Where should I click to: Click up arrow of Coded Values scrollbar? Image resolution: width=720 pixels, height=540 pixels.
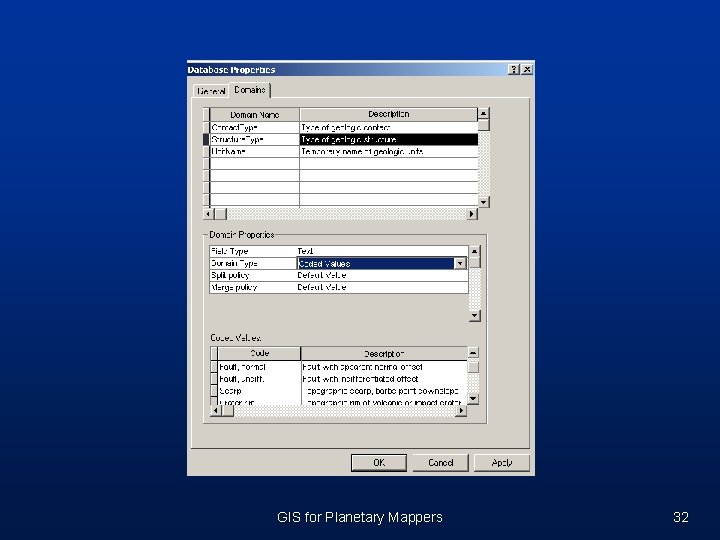pyautogui.click(x=473, y=353)
